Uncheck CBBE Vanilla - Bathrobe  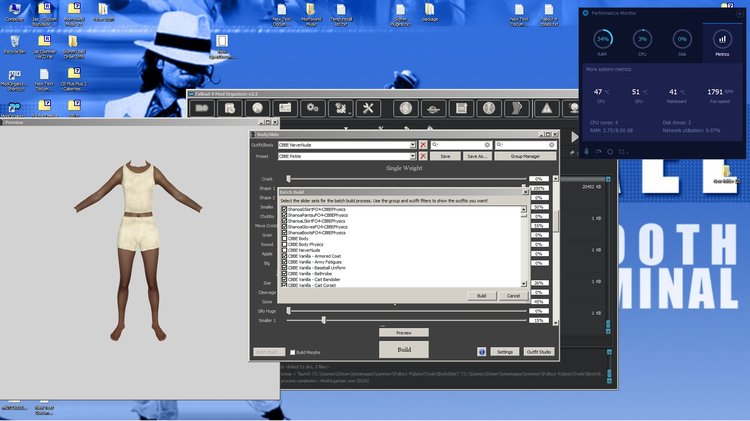tap(285, 274)
